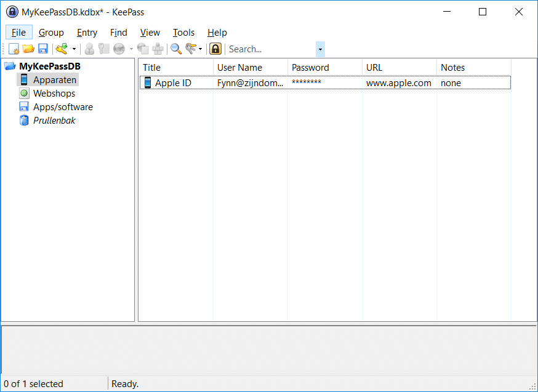Select the MyKeePassDB root group
538x392 pixels.
(50, 66)
